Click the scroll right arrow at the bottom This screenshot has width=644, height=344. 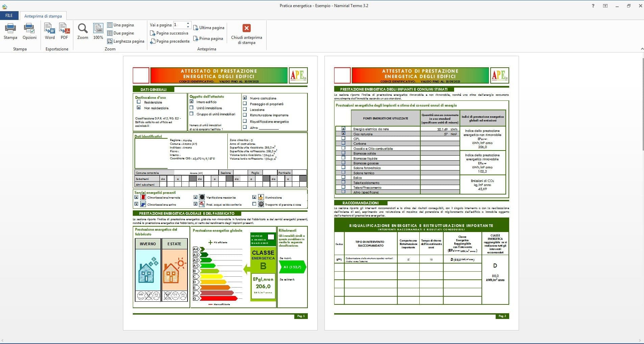[x=639, y=340]
